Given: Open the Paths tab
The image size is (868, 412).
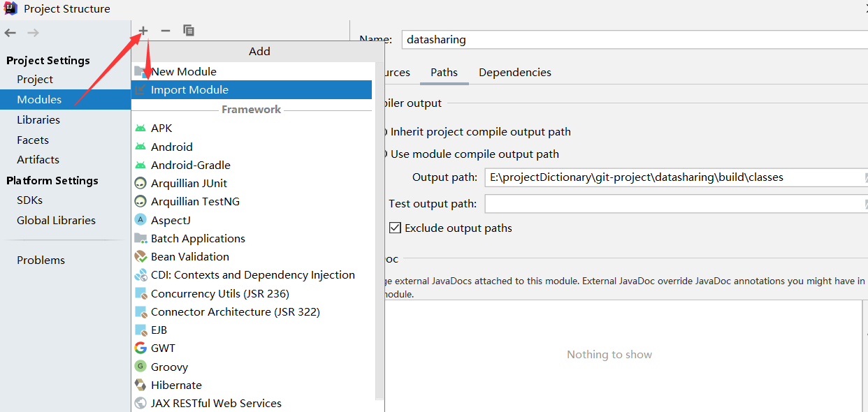Looking at the screenshot, I should (444, 73).
